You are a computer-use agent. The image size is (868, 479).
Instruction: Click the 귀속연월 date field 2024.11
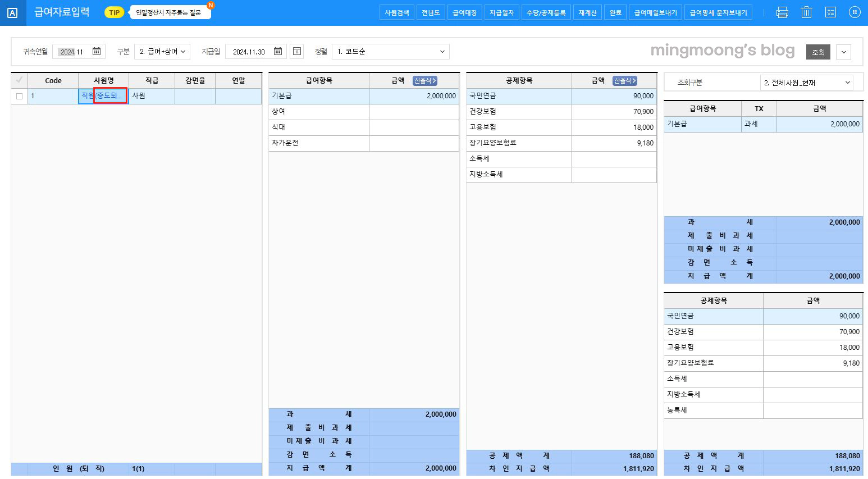point(72,52)
